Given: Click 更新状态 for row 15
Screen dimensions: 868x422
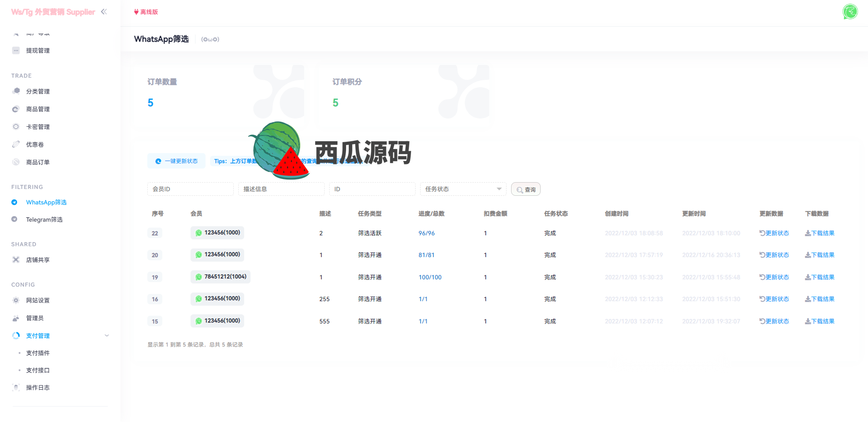Looking at the screenshot, I should point(774,321).
